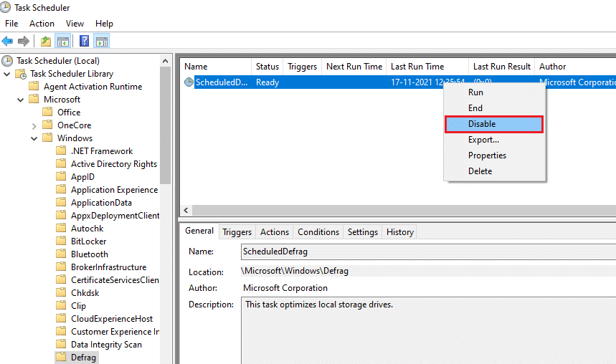Select Application Experience tree item
616x364 pixels.
coord(114,190)
